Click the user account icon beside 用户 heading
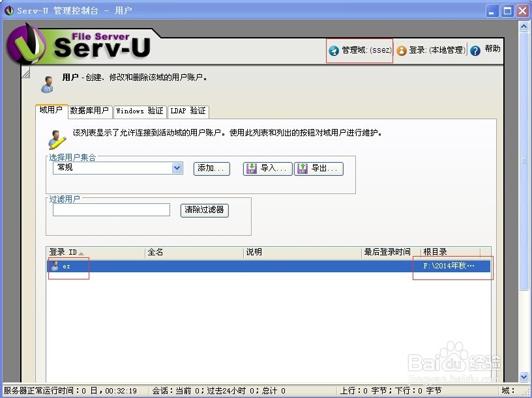 point(46,80)
